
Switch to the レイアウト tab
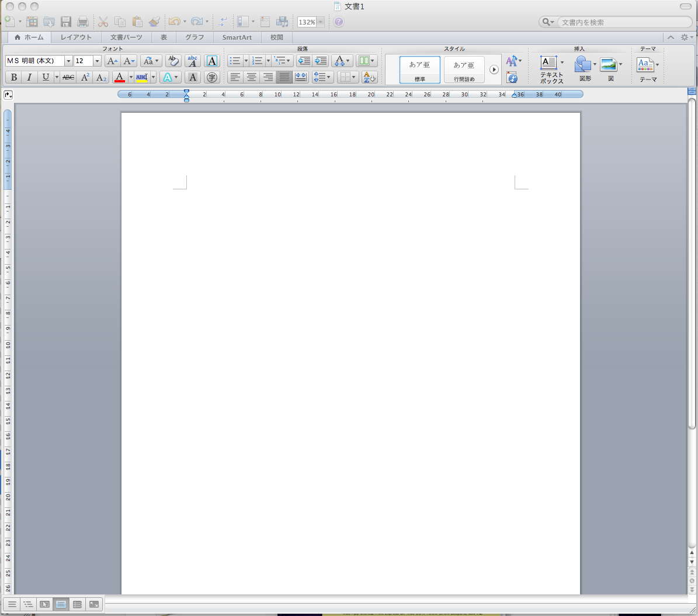(76, 37)
